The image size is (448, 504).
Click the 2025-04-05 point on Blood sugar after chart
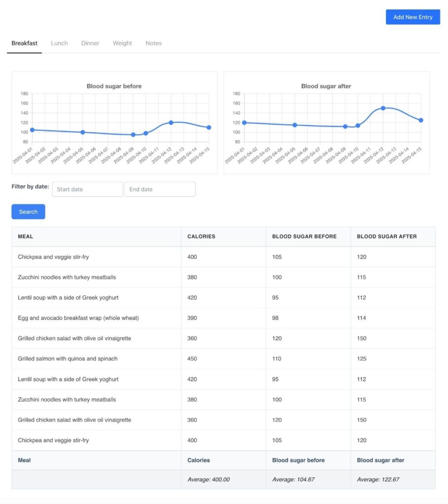coord(295,125)
